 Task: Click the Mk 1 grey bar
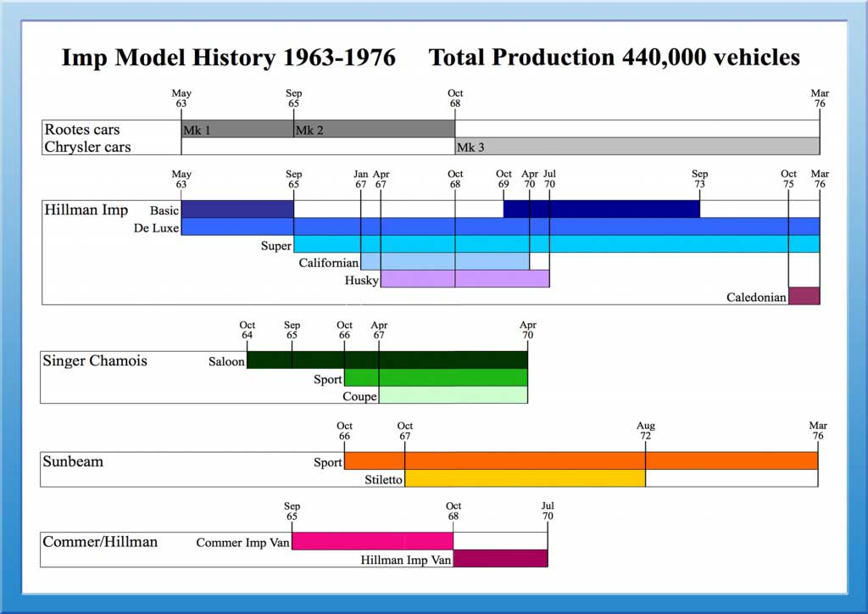[x=237, y=129]
